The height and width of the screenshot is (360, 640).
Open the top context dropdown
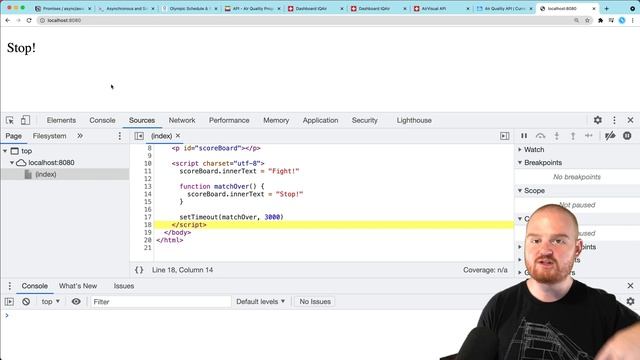[x=51, y=302]
